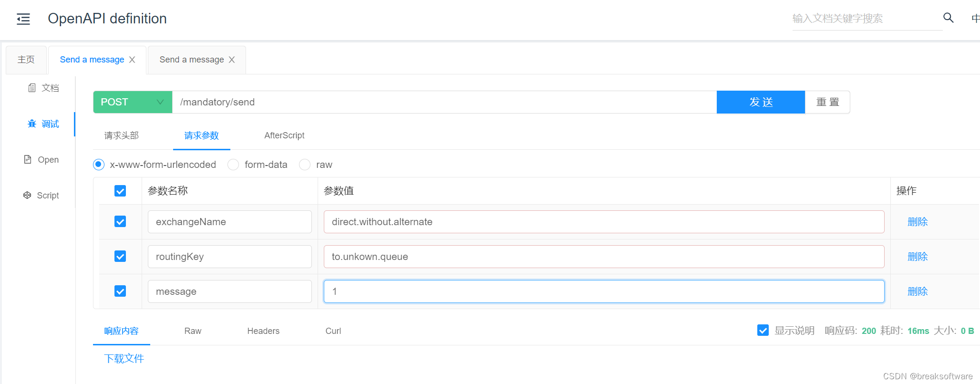
Task: Open the AfterScript tab
Action: [284, 135]
